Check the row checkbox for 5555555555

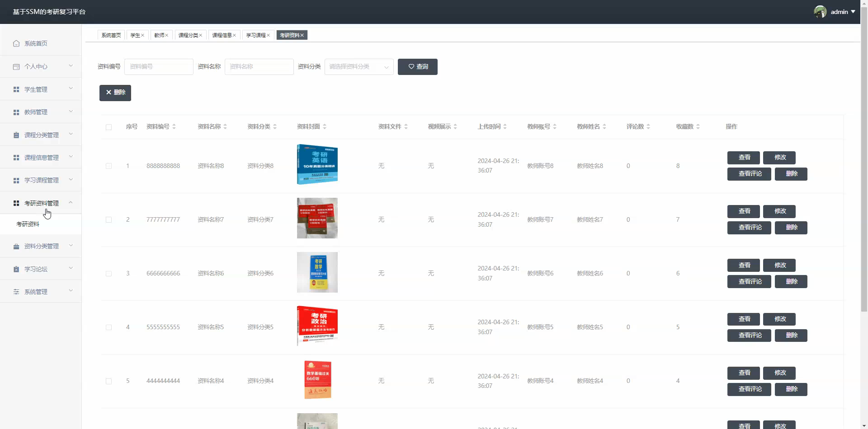pyautogui.click(x=108, y=327)
